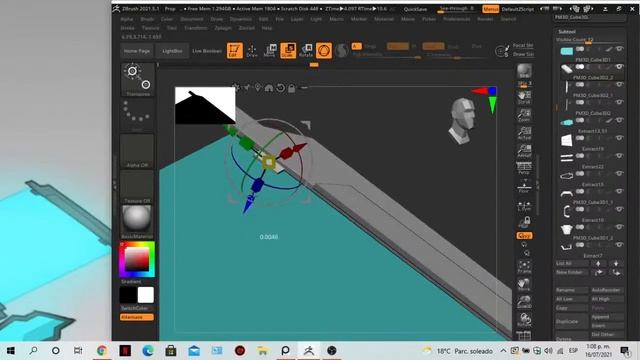Viewport: 640px width, 360px height.
Task: Click the Actual size icon
Action: click(x=524, y=133)
